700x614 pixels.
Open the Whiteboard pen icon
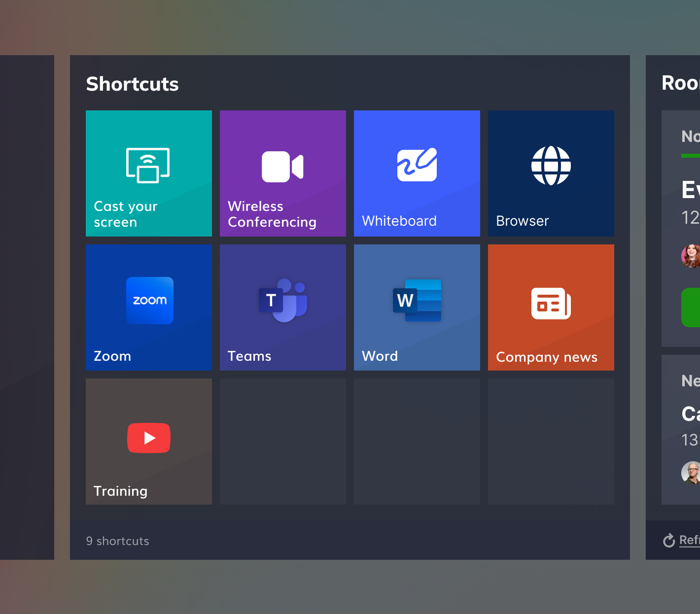pos(417,165)
